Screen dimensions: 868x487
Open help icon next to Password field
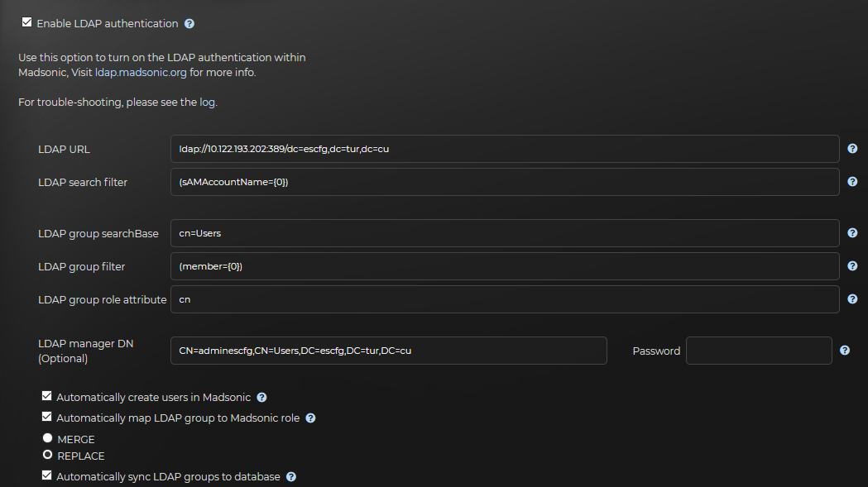[x=845, y=351]
